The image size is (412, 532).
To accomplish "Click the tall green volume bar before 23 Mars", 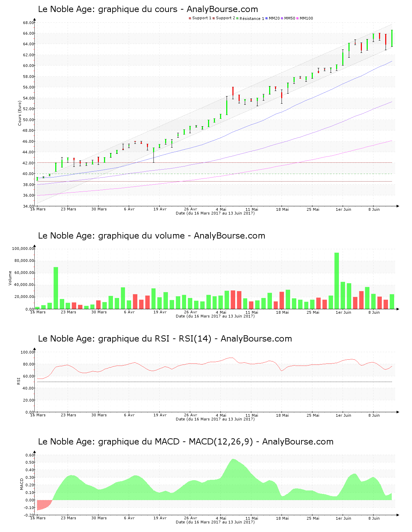I will (x=56, y=288).
